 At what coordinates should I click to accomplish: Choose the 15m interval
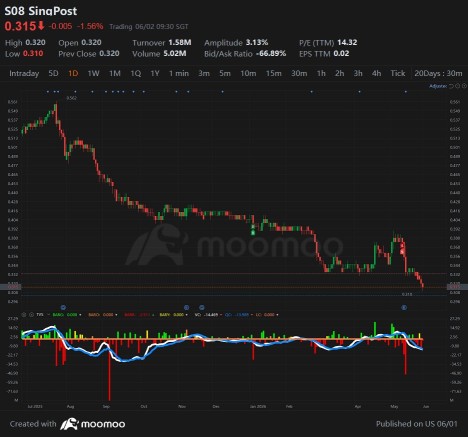(x=273, y=73)
